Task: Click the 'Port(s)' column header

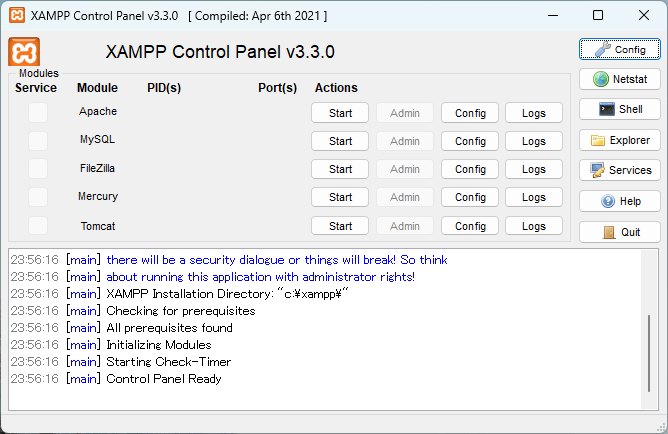Action: [x=277, y=88]
